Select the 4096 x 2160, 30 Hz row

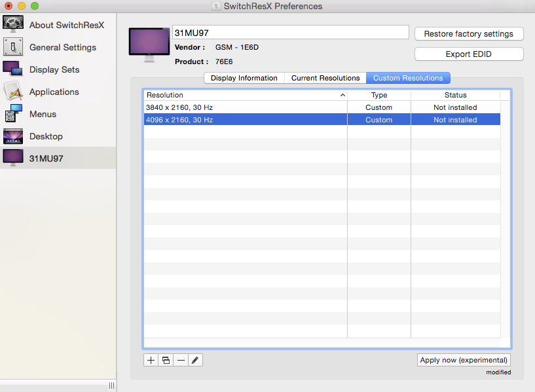(322, 120)
